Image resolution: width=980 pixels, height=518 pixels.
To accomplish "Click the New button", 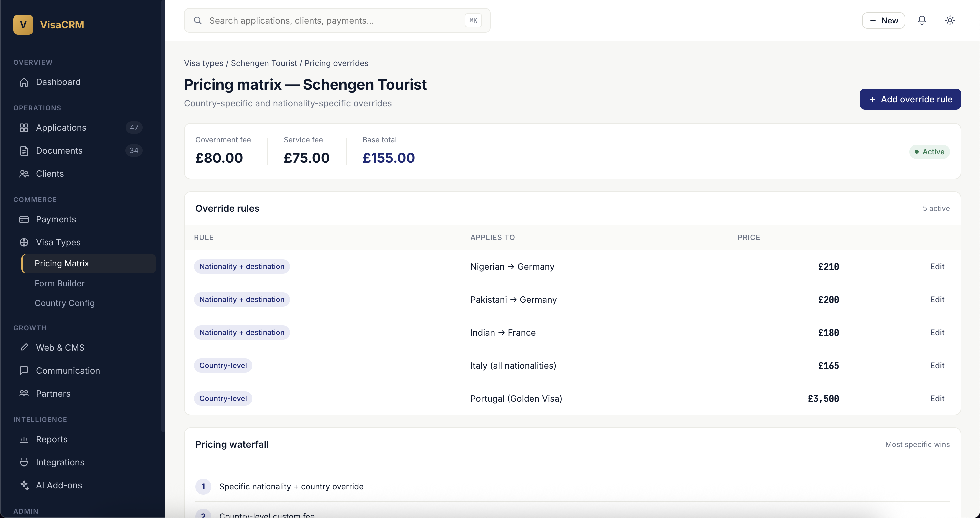I will (x=883, y=21).
